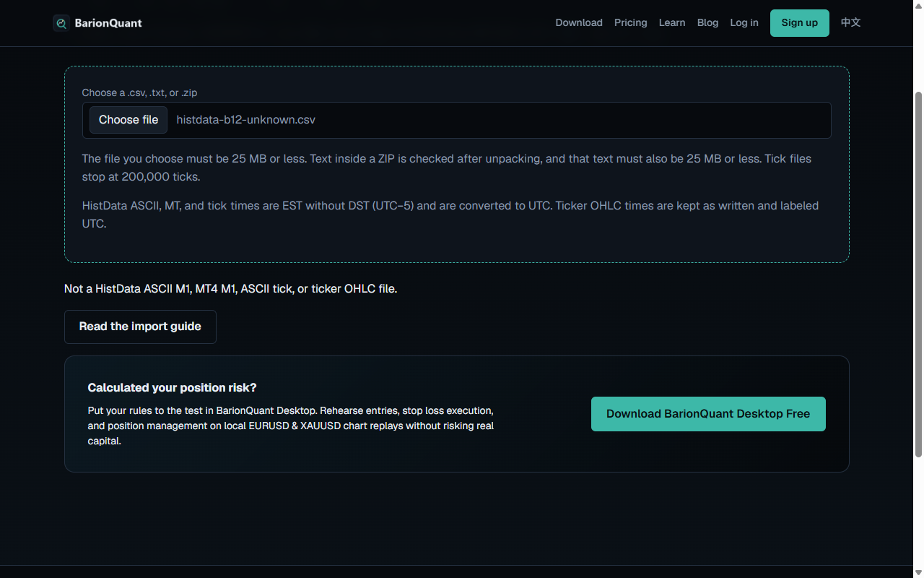Click the scrollbar up arrow
924x578 pixels.
click(918, 6)
